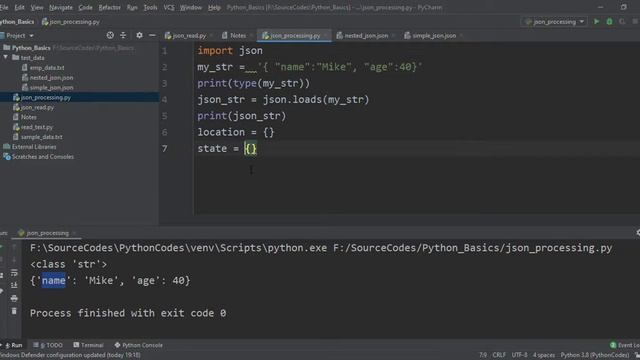
Task: Click the json.loads(my_str) code line
Action: [283, 100]
